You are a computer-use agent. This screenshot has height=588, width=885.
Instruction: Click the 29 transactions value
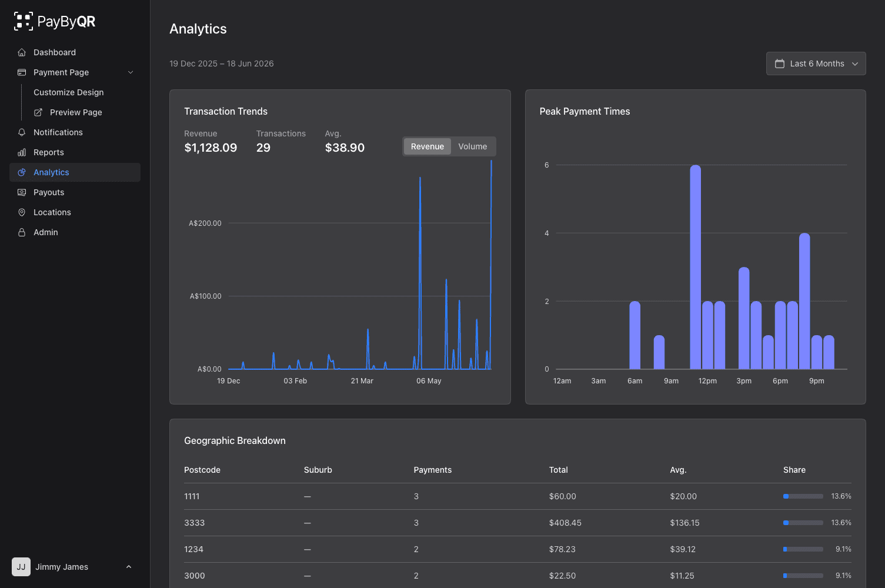[263, 148]
